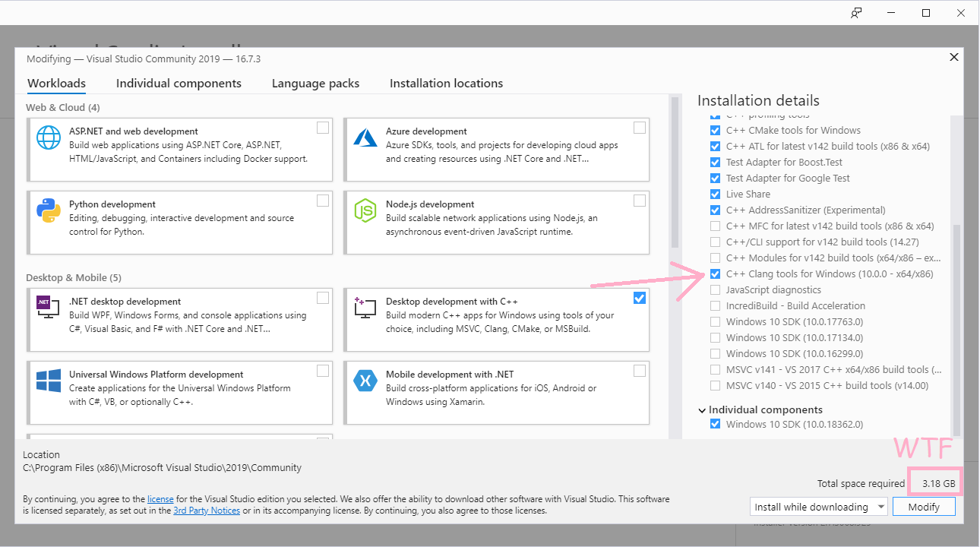Click the Python development icon
Image resolution: width=980 pixels, height=547 pixels.
pos(49,210)
